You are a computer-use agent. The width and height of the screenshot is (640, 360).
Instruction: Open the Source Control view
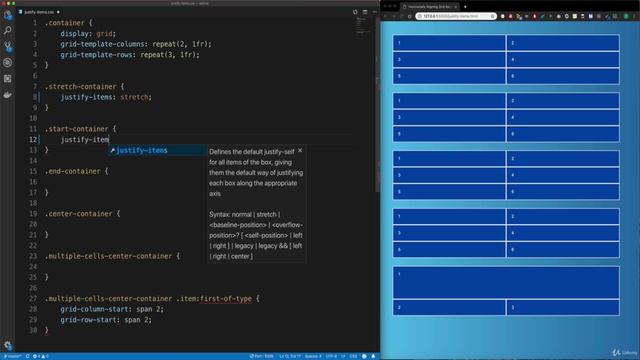[x=7, y=46]
